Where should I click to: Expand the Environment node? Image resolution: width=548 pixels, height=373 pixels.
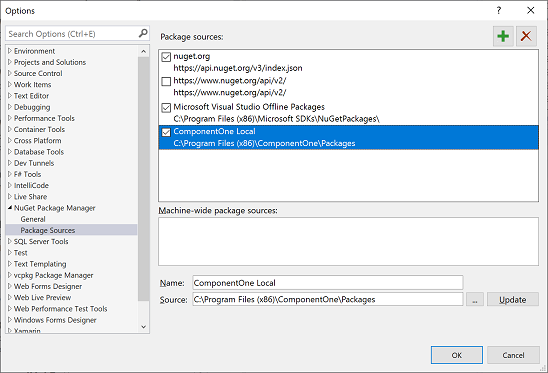click(10, 51)
